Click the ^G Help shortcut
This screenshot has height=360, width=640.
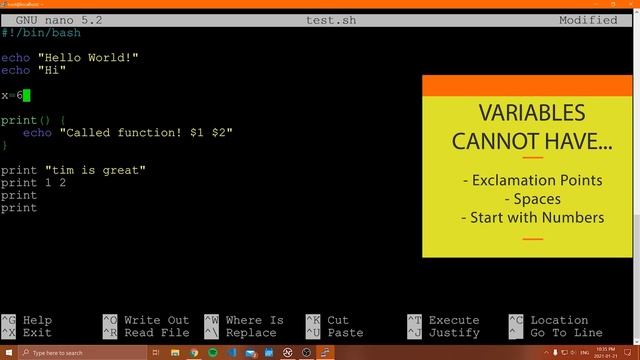27,320
